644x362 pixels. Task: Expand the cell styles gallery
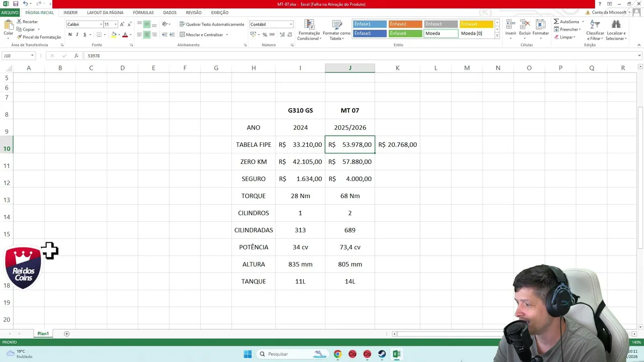click(497, 36)
